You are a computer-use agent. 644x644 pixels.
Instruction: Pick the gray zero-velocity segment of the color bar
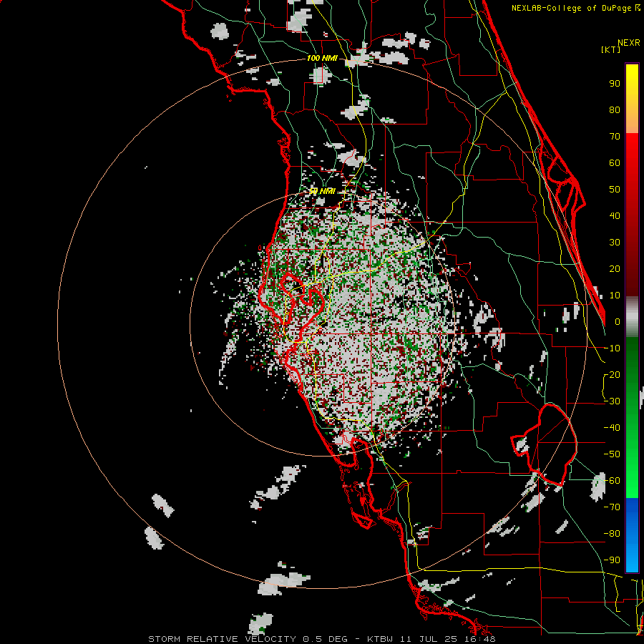632,317
